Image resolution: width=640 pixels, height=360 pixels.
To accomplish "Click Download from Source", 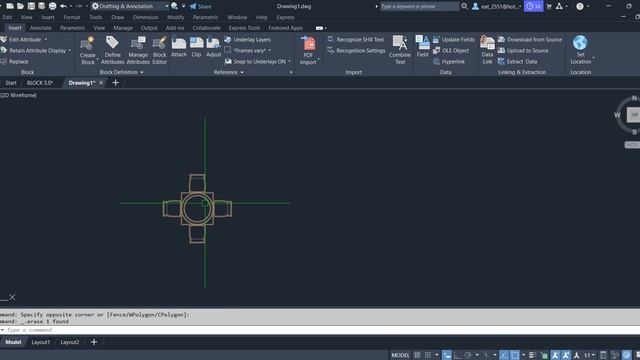I will click(530, 40).
